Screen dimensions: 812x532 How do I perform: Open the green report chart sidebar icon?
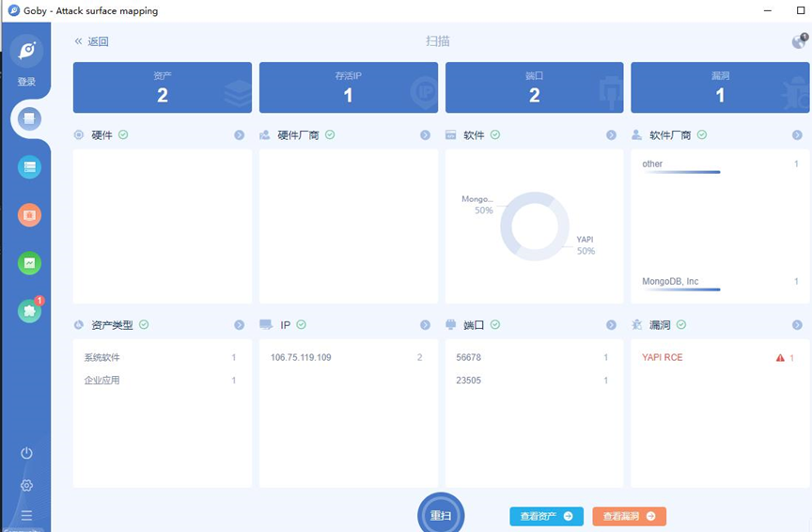point(29,263)
